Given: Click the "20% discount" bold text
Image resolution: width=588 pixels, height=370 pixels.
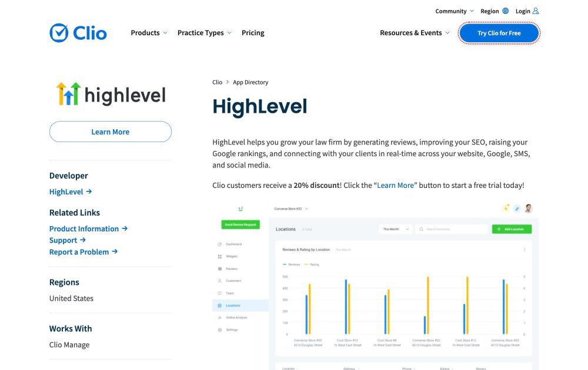Looking at the screenshot, I should (316, 186).
